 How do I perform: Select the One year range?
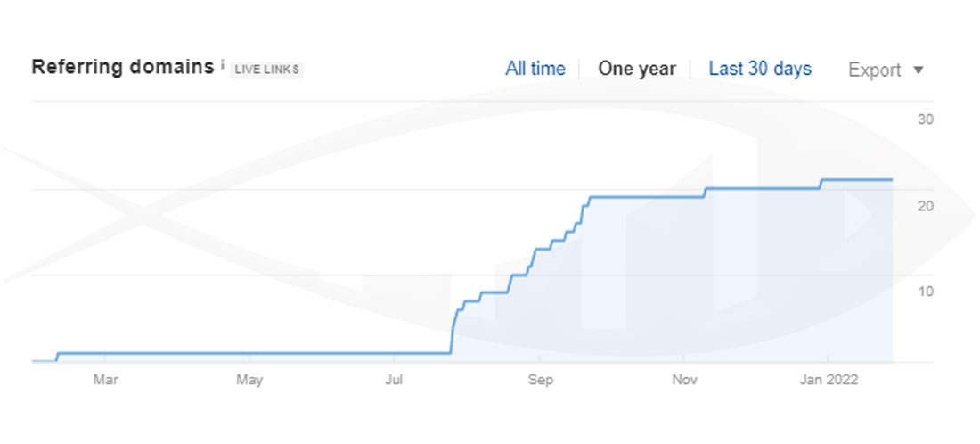click(636, 69)
